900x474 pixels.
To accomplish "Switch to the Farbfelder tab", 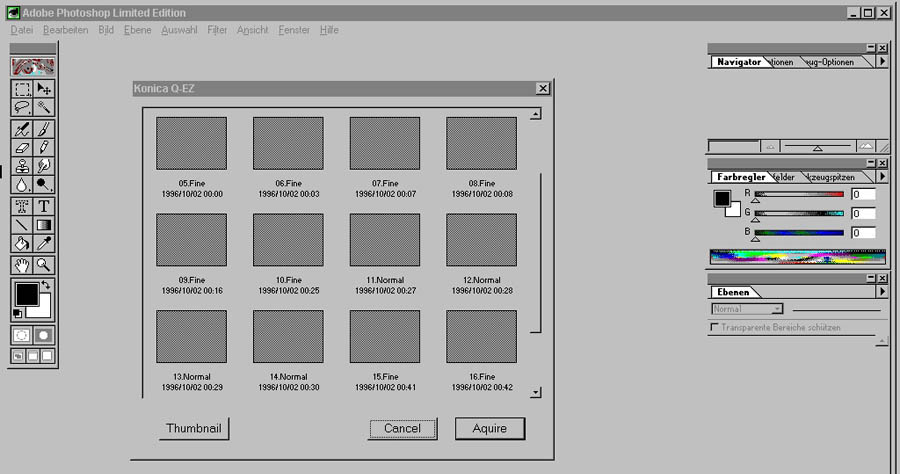I will point(784,177).
